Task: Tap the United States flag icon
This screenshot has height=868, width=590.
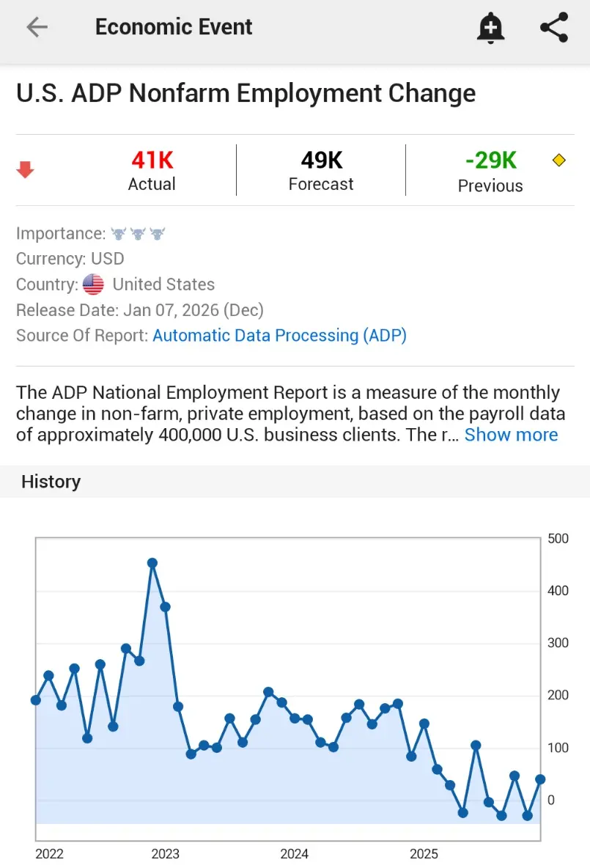Action: (x=93, y=284)
